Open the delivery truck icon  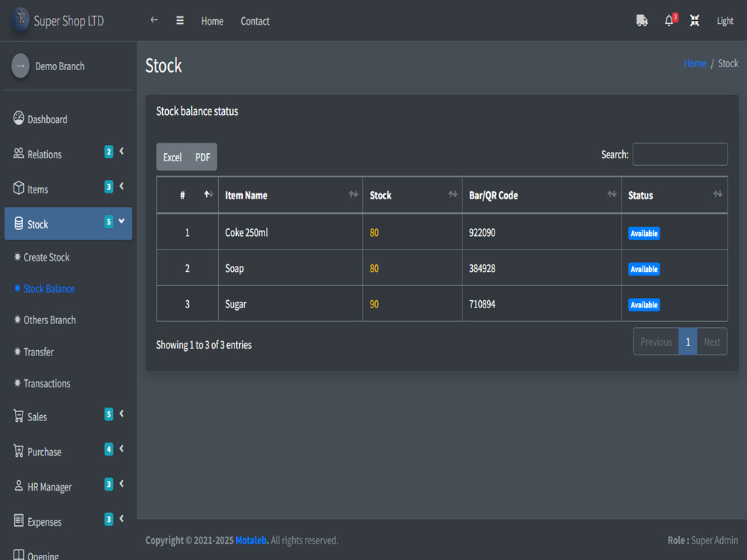[x=642, y=20]
